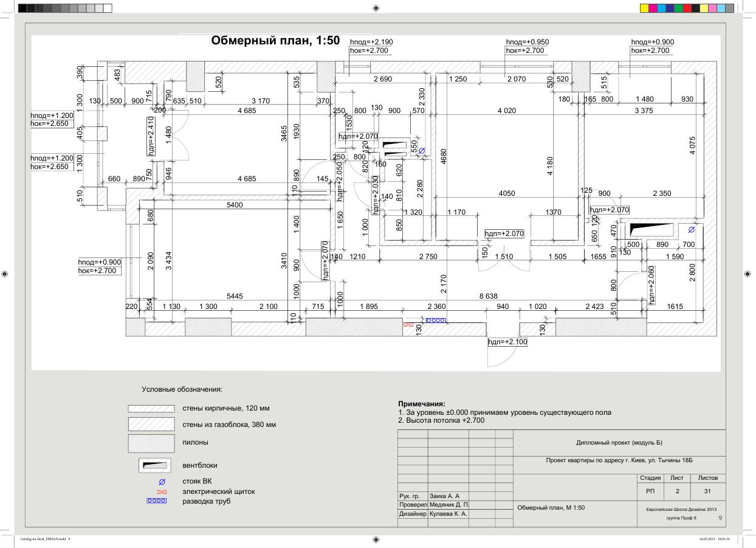Pick the green swatch in the color bar

679,9
